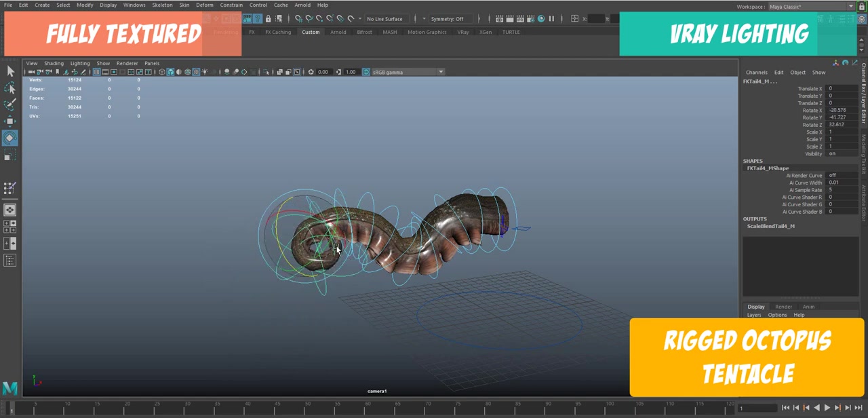Open viewport Renderer menu

127,63
